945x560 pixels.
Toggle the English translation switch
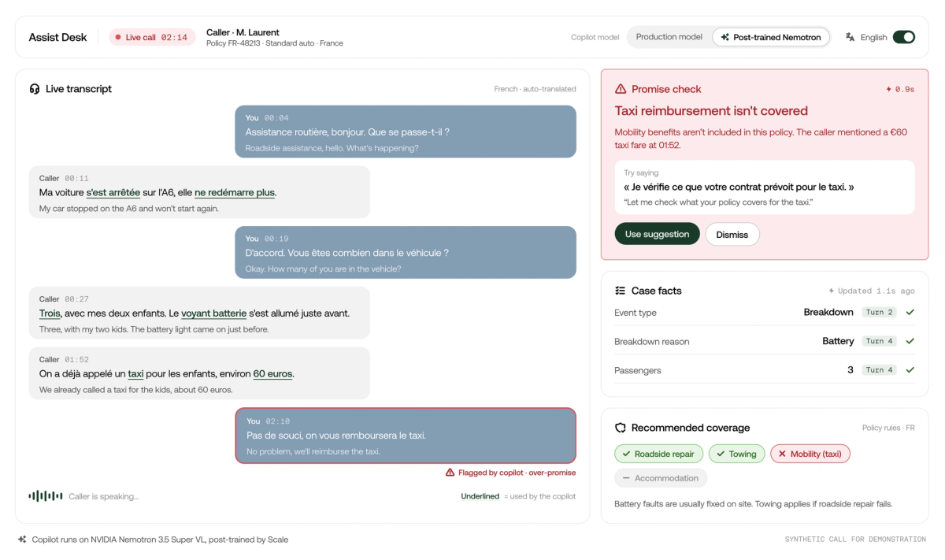point(904,37)
